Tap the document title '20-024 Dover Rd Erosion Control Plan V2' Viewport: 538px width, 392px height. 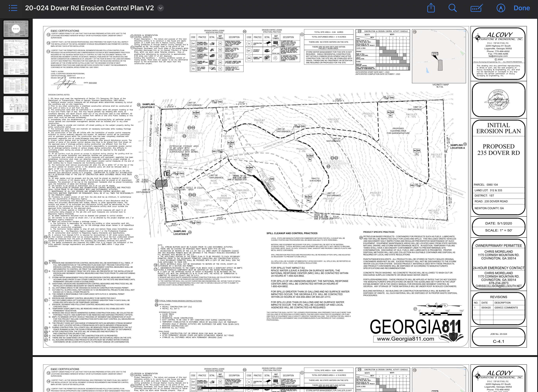point(89,8)
